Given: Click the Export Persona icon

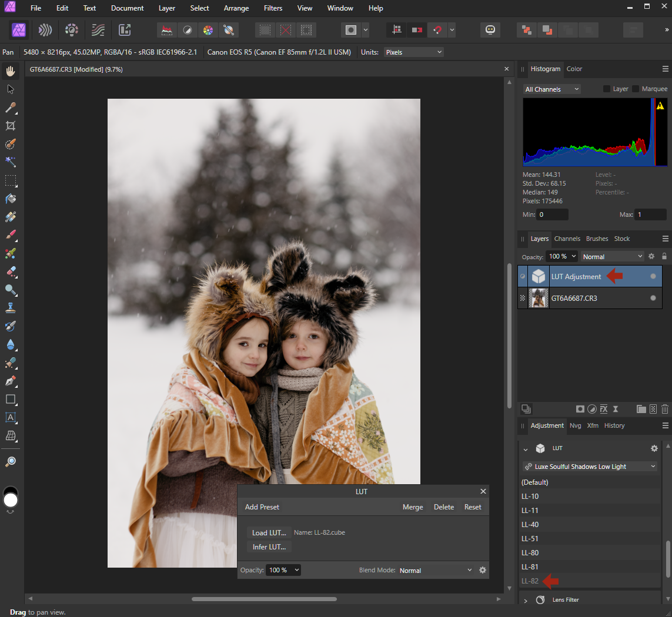Looking at the screenshot, I should click(124, 30).
